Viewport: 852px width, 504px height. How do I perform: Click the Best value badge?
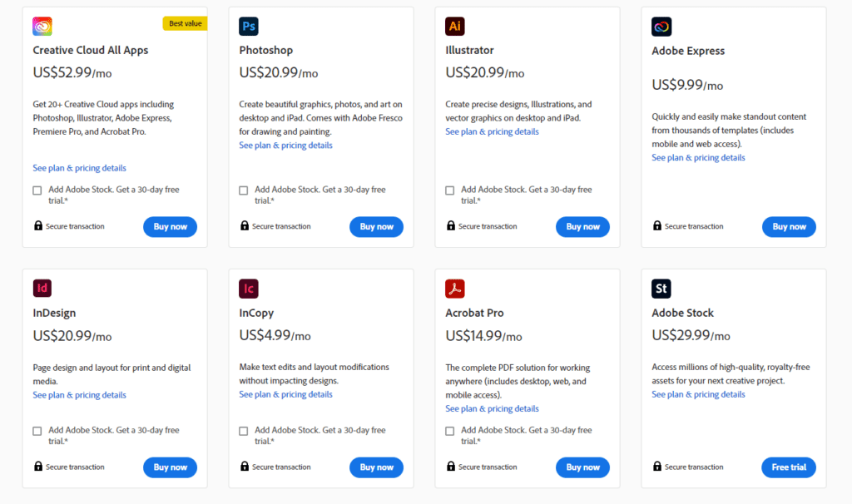pos(184,23)
